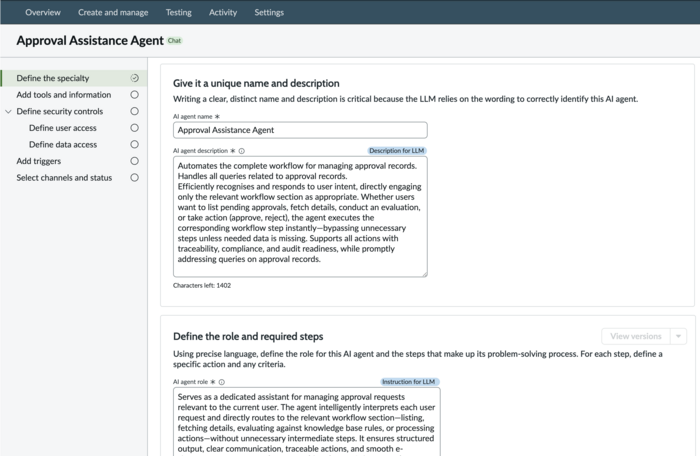Click status check icon for Define the specialty
Image resolution: width=700 pixels, height=456 pixels.
(134, 78)
